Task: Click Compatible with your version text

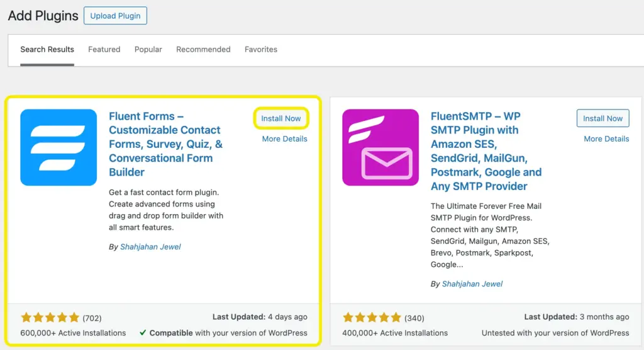Action: (228, 333)
